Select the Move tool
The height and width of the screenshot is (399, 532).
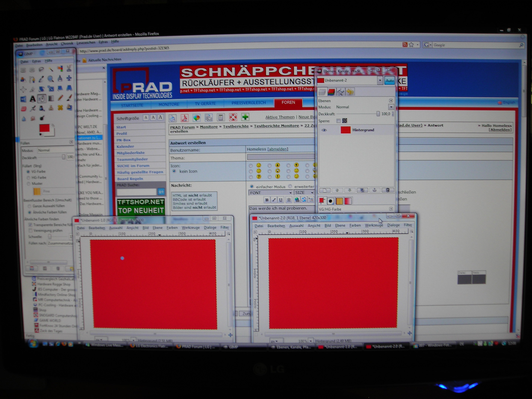click(69, 78)
